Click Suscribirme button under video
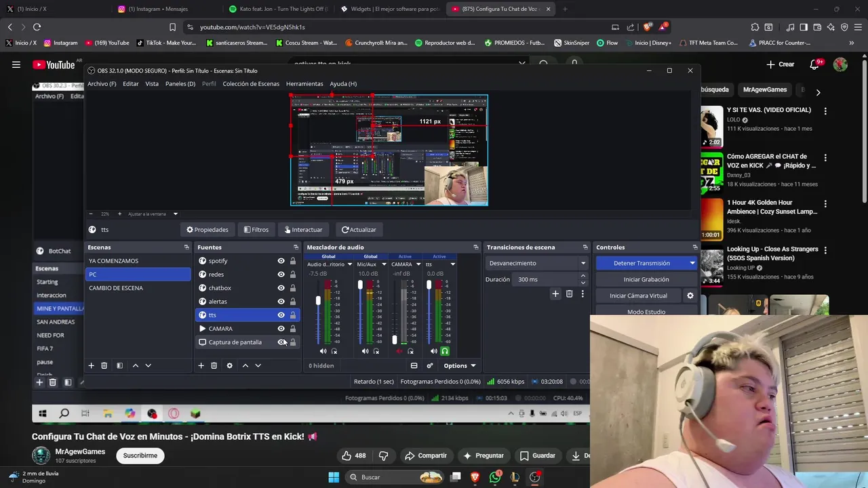The width and height of the screenshot is (868, 488). [140, 455]
